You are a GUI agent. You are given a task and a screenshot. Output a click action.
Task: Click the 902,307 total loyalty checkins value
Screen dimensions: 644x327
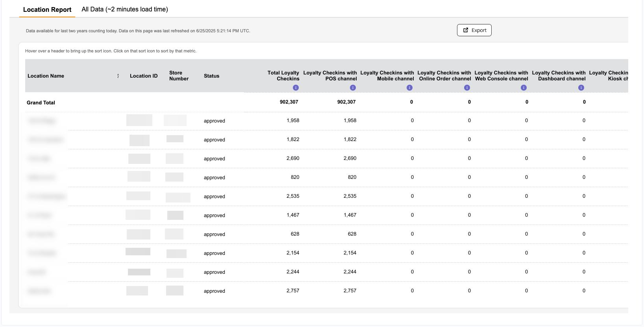tap(289, 102)
